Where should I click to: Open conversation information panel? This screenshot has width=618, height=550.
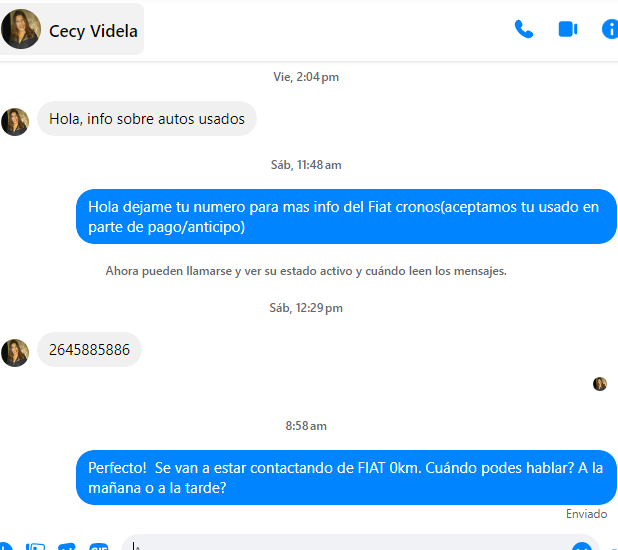click(x=609, y=30)
